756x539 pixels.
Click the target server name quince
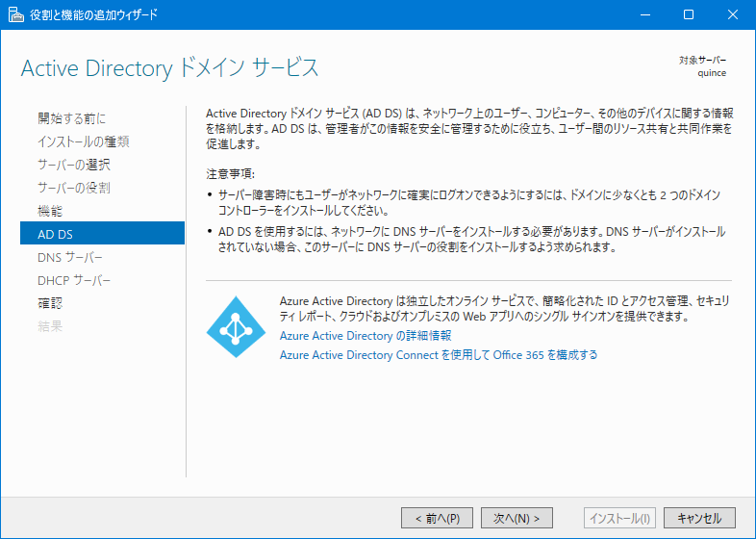[x=712, y=73]
